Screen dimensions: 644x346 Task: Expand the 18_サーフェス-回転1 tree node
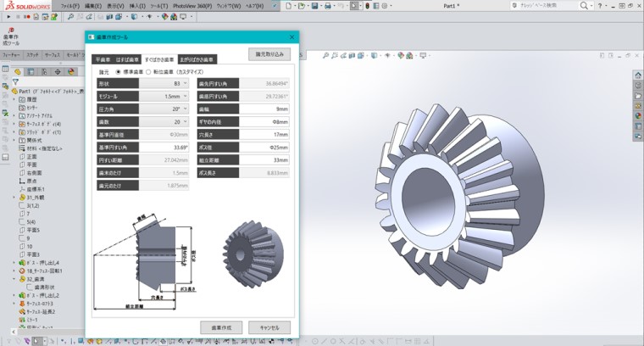14,271
